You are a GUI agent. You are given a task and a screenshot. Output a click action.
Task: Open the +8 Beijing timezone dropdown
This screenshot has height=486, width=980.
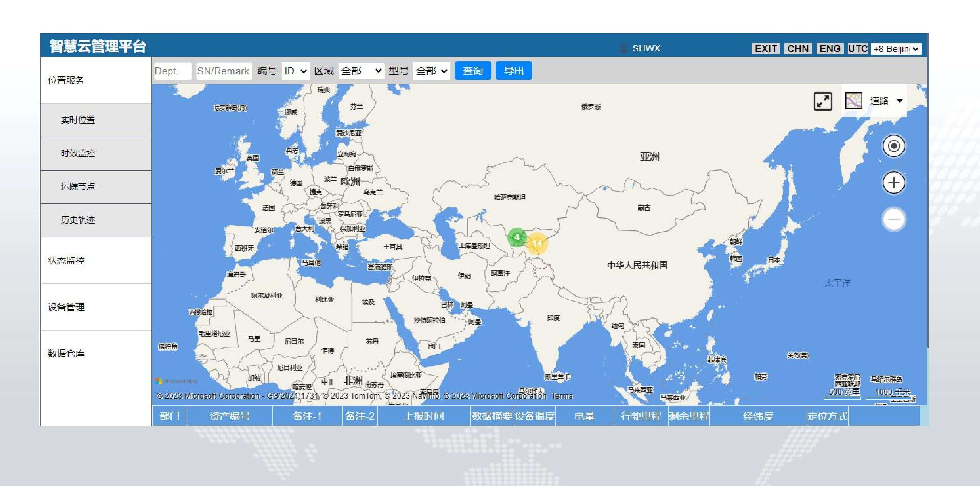896,49
